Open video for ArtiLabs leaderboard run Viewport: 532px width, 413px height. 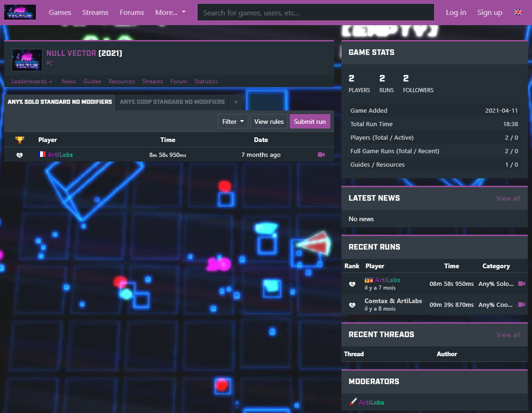coord(321,155)
